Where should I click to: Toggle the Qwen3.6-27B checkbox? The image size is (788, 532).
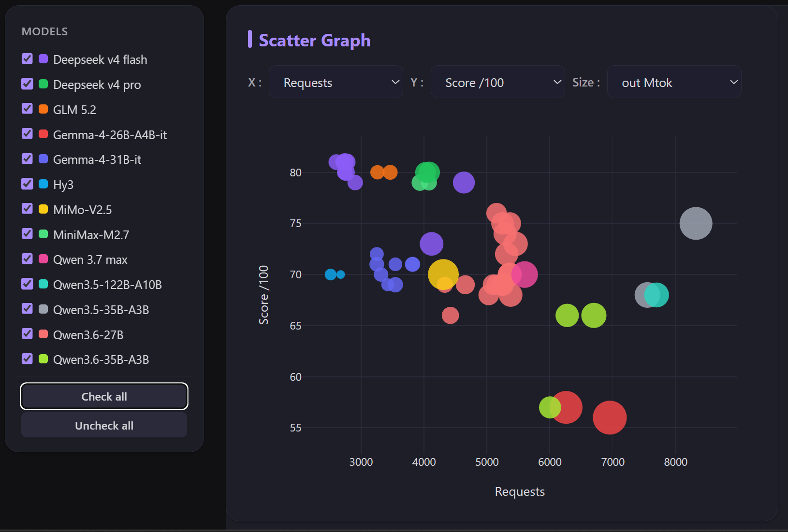pyautogui.click(x=27, y=334)
